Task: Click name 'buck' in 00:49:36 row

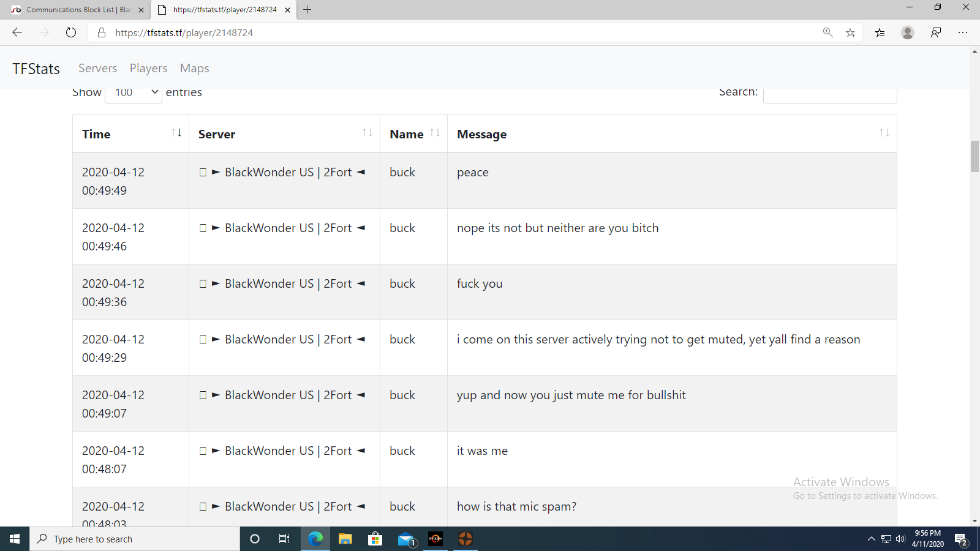Action: point(402,283)
